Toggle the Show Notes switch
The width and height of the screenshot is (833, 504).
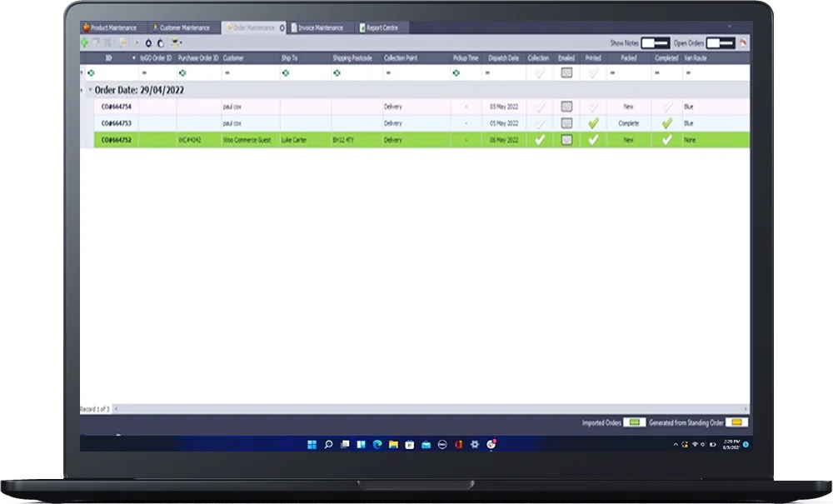coord(655,43)
